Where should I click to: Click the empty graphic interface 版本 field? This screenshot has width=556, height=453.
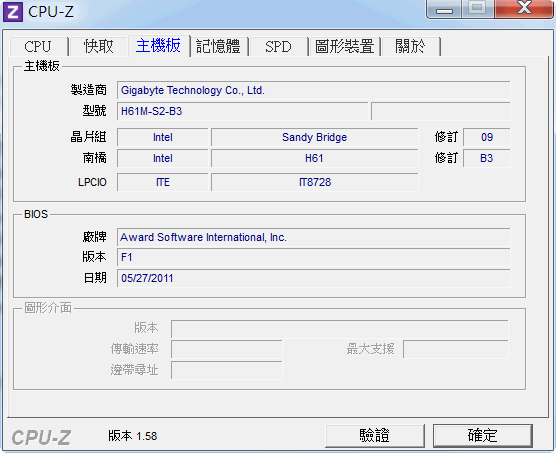point(340,329)
